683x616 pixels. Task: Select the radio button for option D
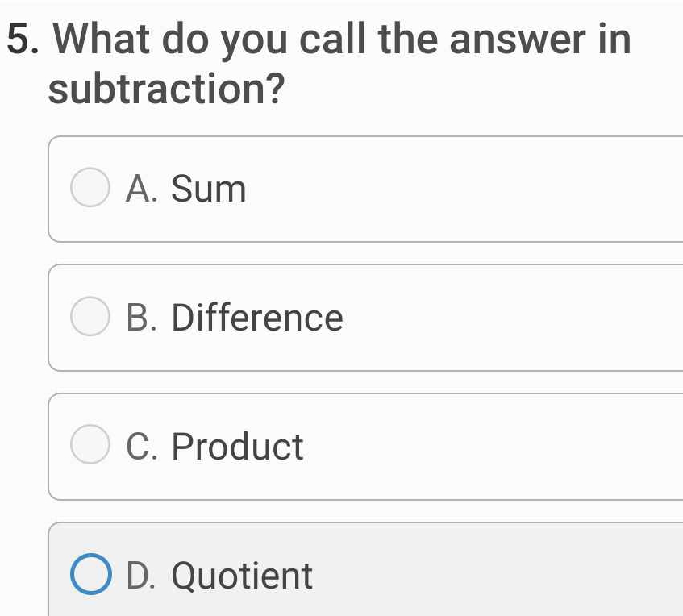(x=90, y=574)
